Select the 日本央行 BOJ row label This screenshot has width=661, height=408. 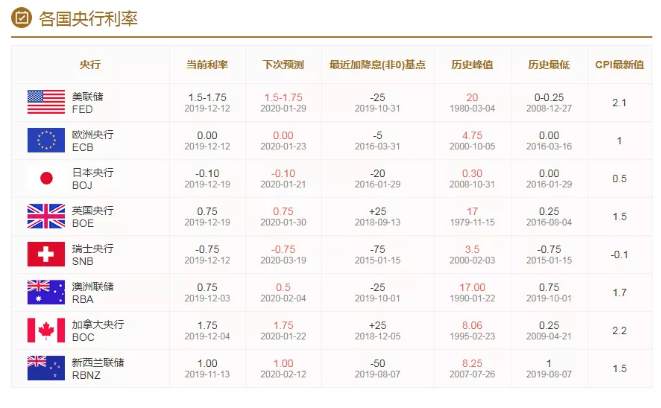(92, 179)
